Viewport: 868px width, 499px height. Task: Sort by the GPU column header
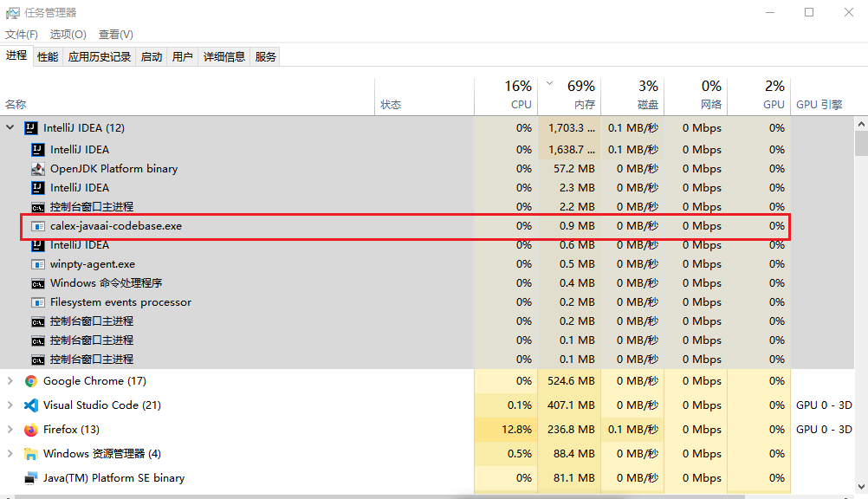coord(759,96)
